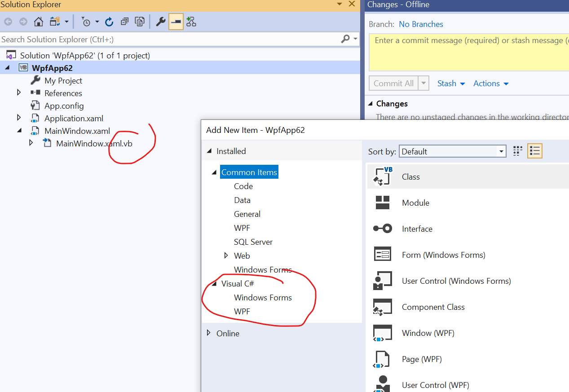Viewport: 569px width, 392px height.
Task: Toggle the Preview Selected Items button
Action: pyautogui.click(x=176, y=22)
